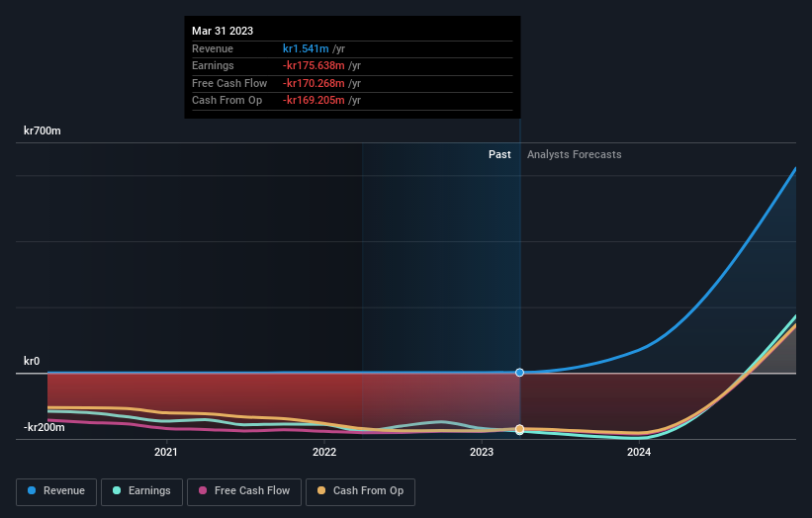Click the Mar 31 2023 tooltip date
The height and width of the screenshot is (518, 812).
click(223, 31)
